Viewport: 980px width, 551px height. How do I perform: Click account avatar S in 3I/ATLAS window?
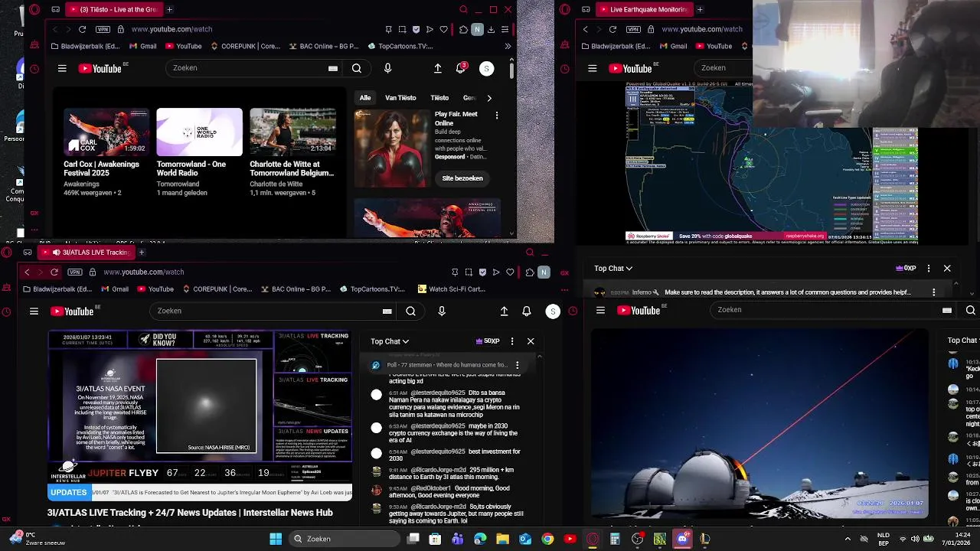[x=552, y=311]
